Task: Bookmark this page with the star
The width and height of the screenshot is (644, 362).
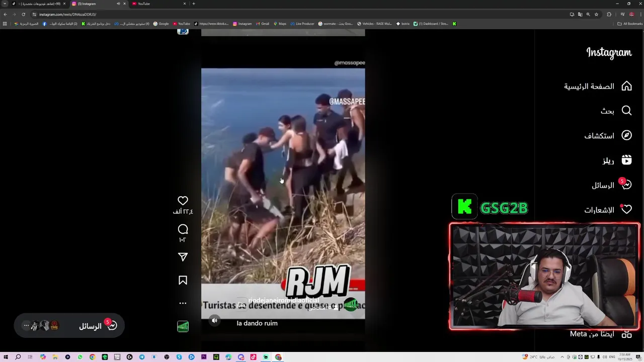Action: coord(596,15)
